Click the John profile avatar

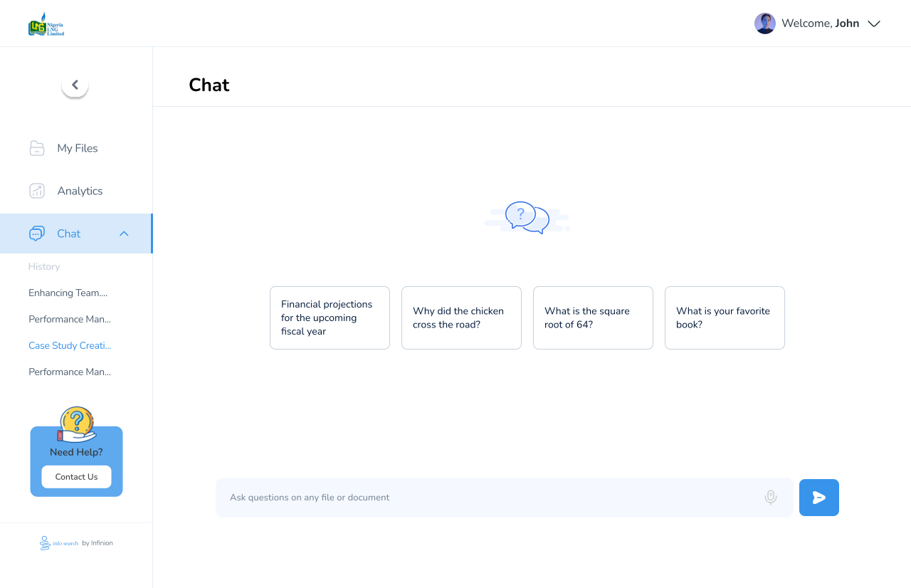click(764, 23)
